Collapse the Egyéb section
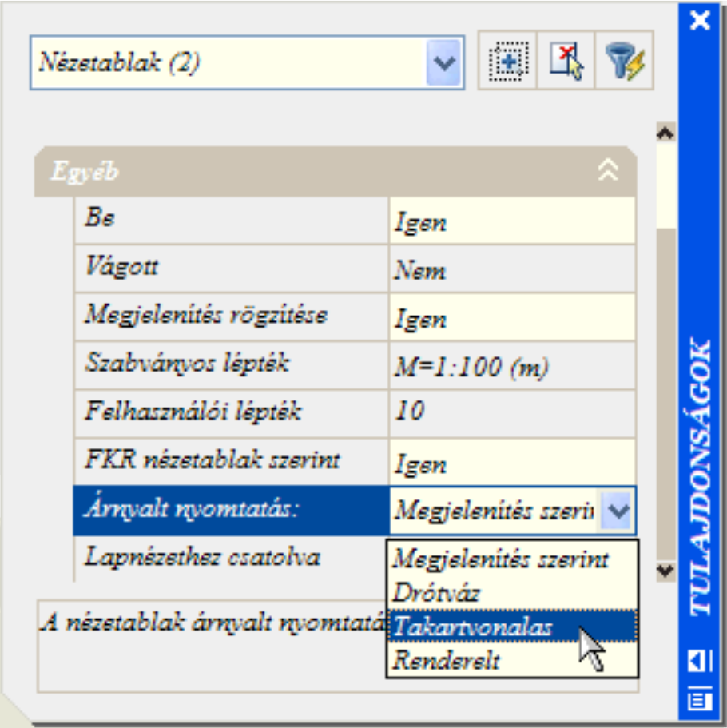Image resolution: width=727 pixels, height=728 pixels. point(608,170)
